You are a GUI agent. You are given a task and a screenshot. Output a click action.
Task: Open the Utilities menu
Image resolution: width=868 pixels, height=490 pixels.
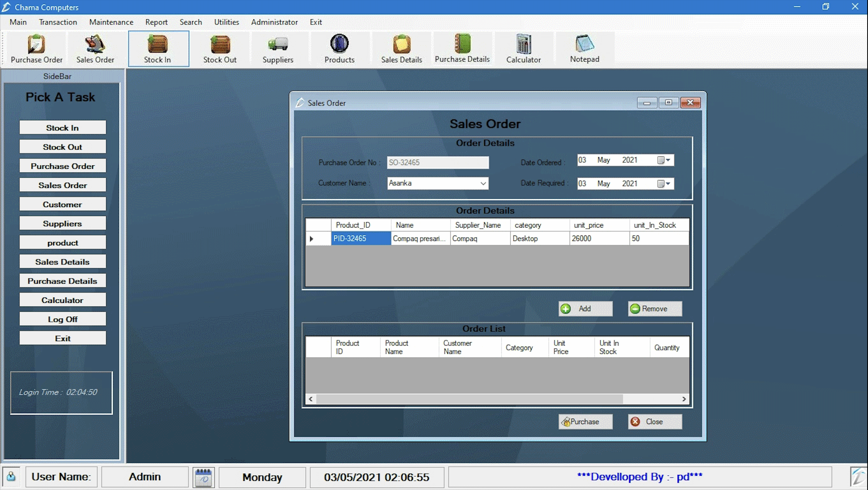click(226, 22)
